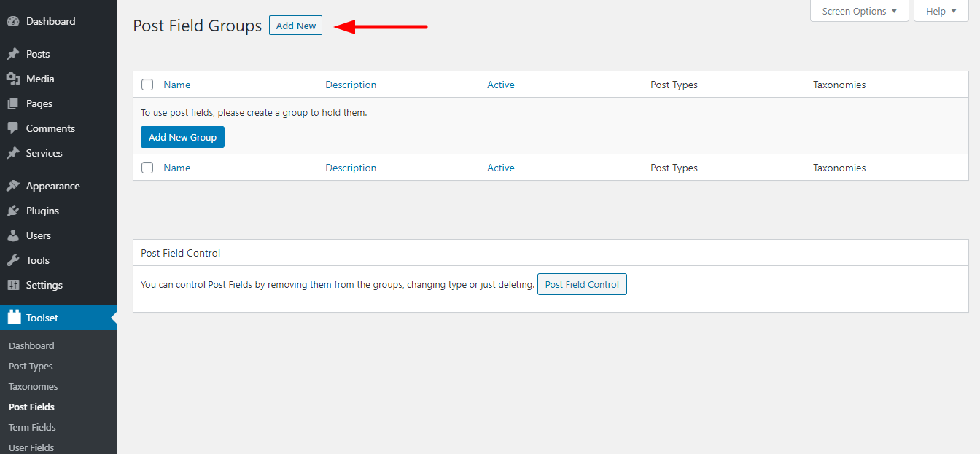Open the Pages menu label
The height and width of the screenshot is (454, 980).
(39, 103)
